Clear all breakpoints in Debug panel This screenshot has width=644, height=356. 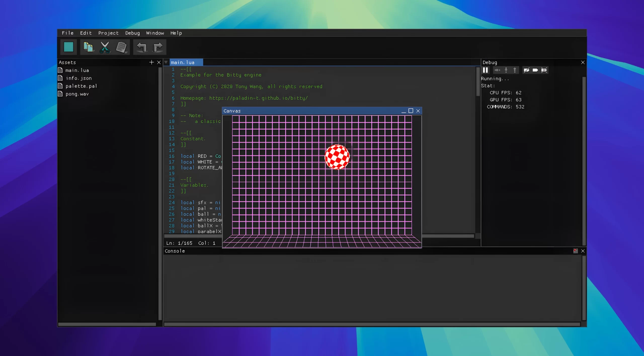544,70
